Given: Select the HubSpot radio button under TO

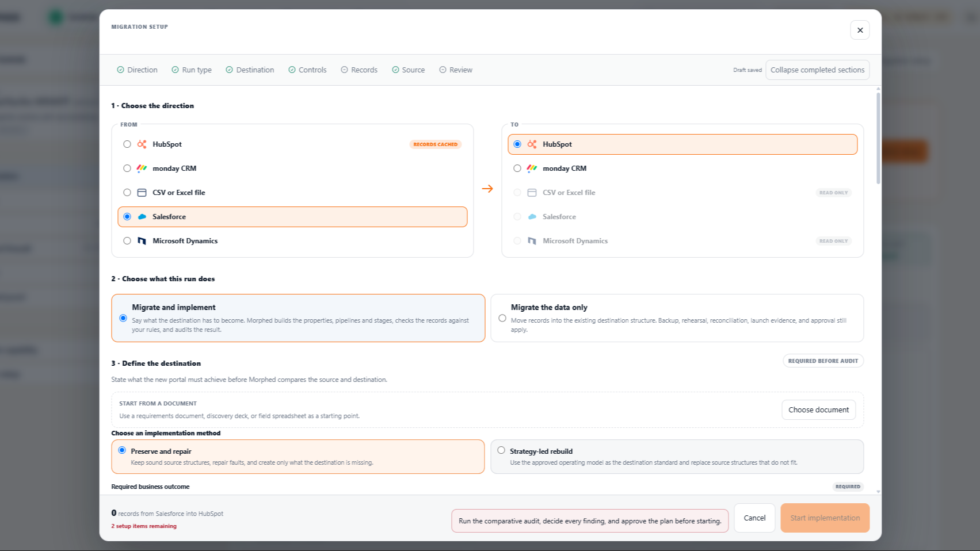Looking at the screenshot, I should [517, 144].
